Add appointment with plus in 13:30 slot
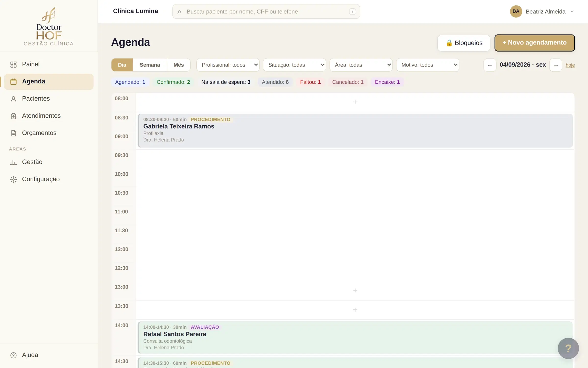This screenshot has width=588, height=368. coord(355,310)
